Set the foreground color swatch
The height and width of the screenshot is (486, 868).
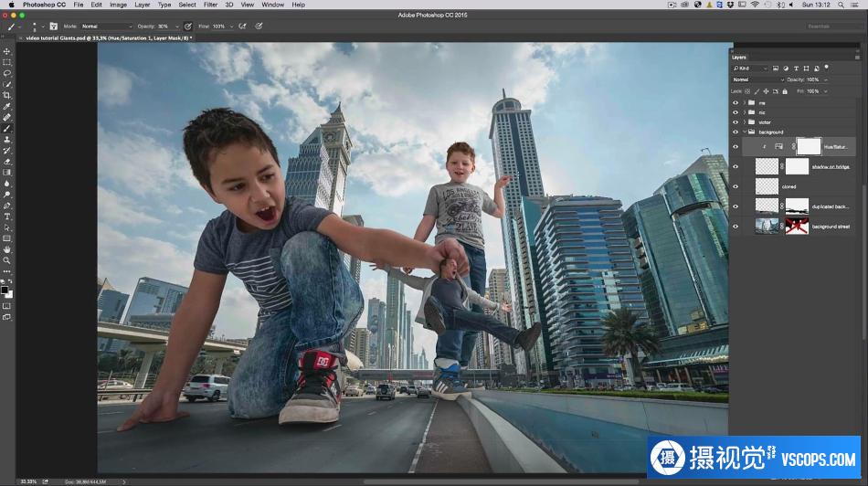click(5, 290)
